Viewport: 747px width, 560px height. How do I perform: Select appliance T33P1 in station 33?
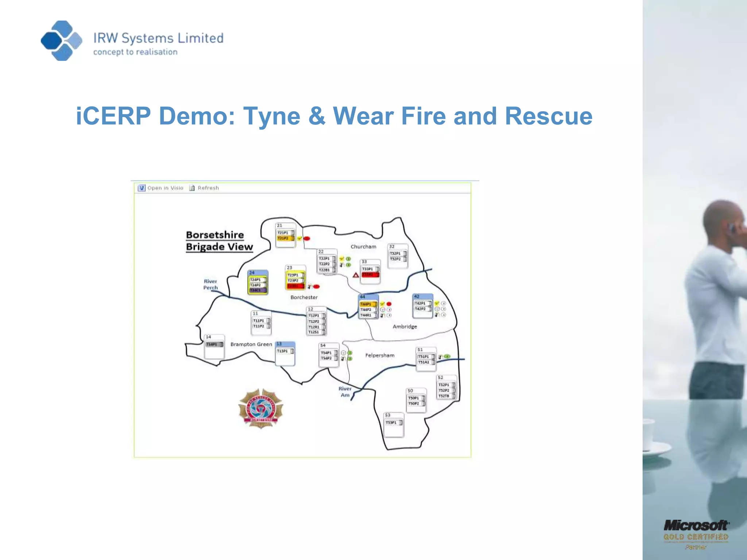pyautogui.click(x=370, y=269)
